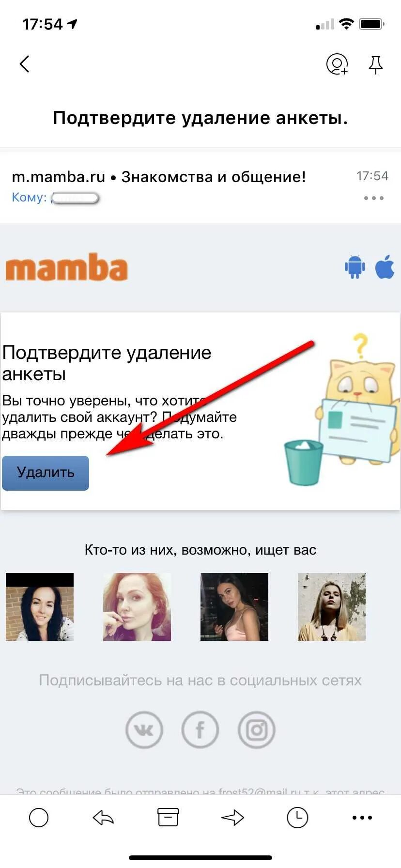Open bottom toolbar more options dots
This screenshot has width=401, height=868.
click(x=362, y=818)
